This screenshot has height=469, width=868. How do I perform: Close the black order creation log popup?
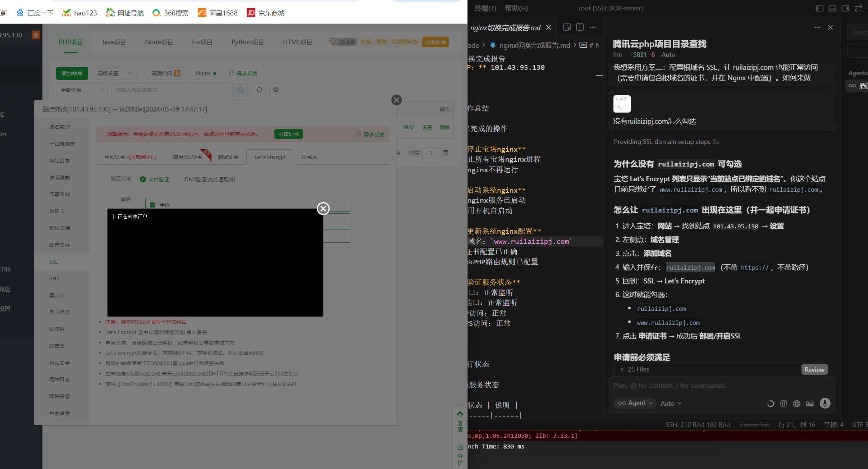323,208
